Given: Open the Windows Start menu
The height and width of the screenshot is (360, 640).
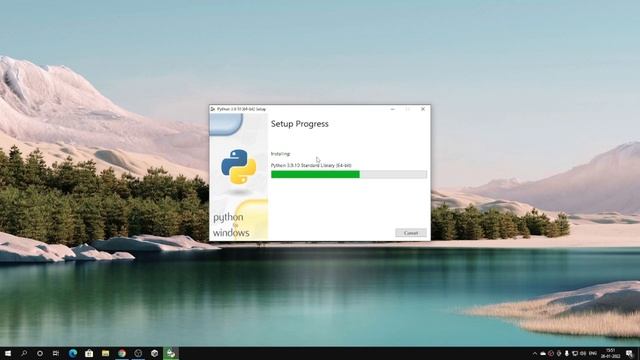Looking at the screenshot, I should coord(8,353).
